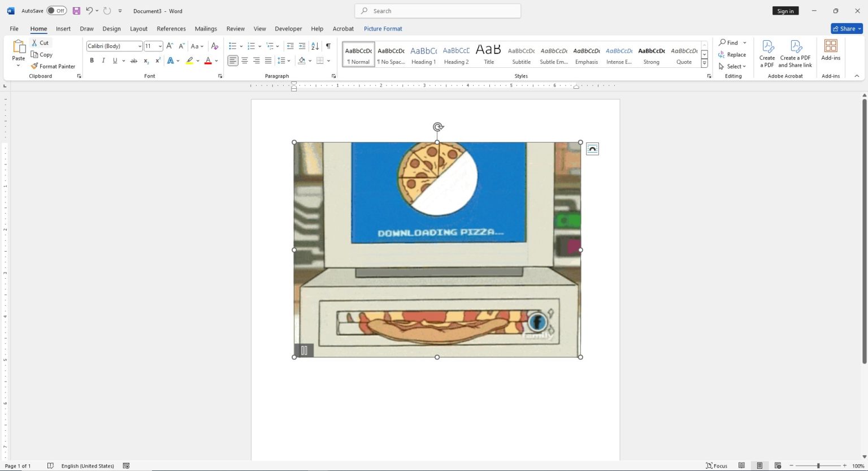Click the Format Painter tool

[53, 66]
